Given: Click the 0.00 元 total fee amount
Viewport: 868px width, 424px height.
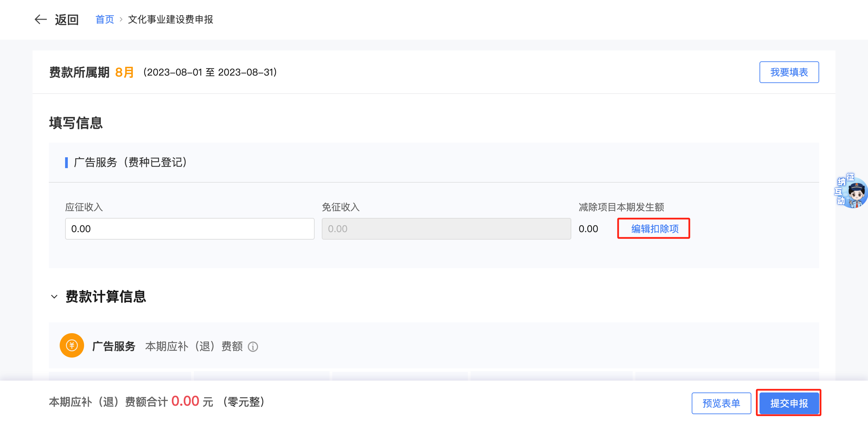Looking at the screenshot, I should pos(185,402).
